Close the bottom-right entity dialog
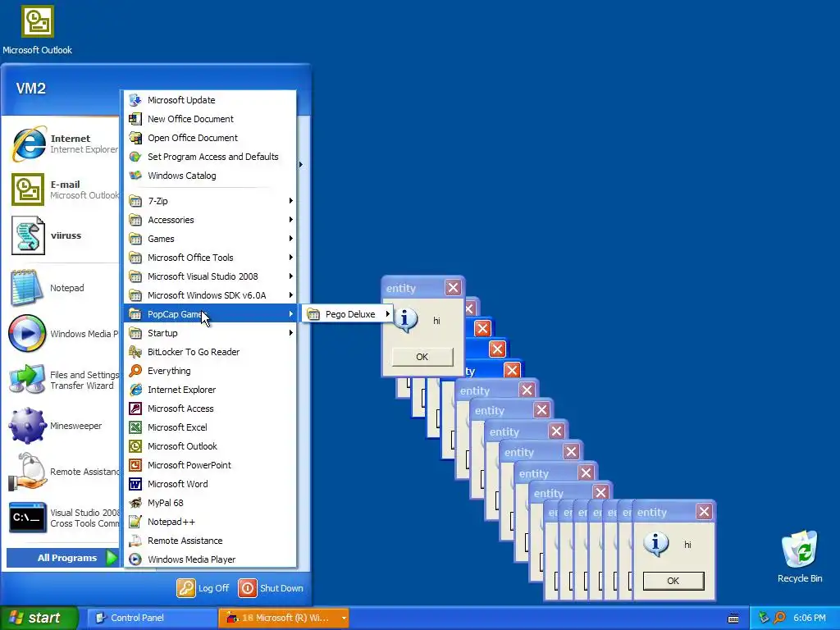 tap(704, 512)
